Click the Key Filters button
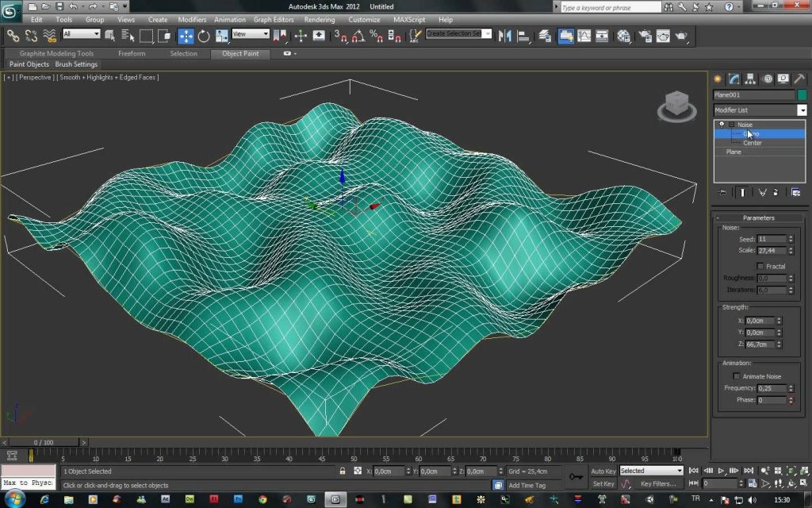 [x=658, y=483]
